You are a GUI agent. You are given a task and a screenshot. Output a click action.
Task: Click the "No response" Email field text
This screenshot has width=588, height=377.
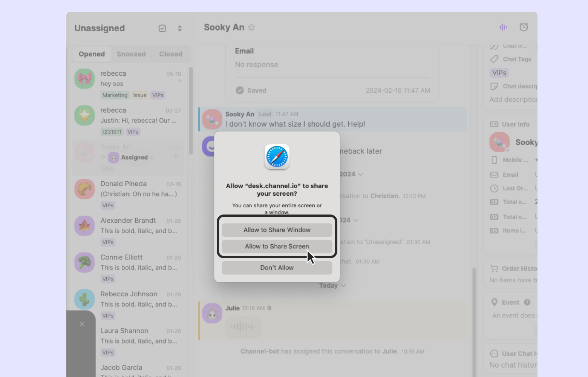[257, 64]
